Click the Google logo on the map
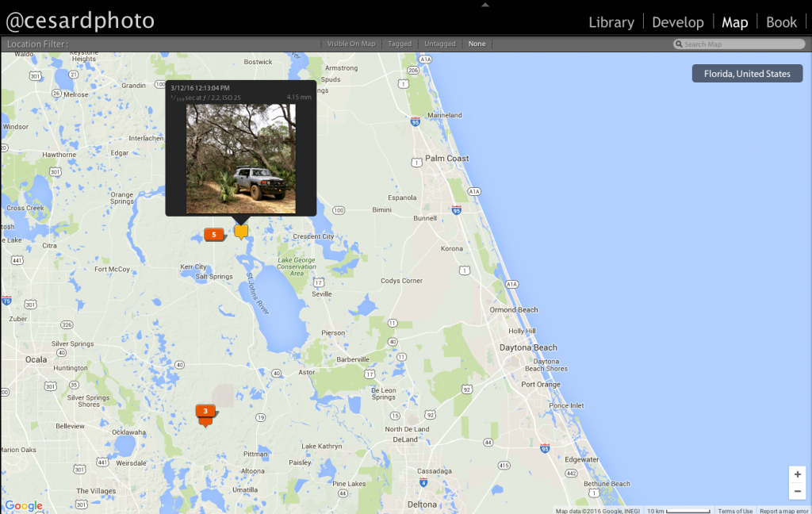812x514 pixels. click(24, 506)
